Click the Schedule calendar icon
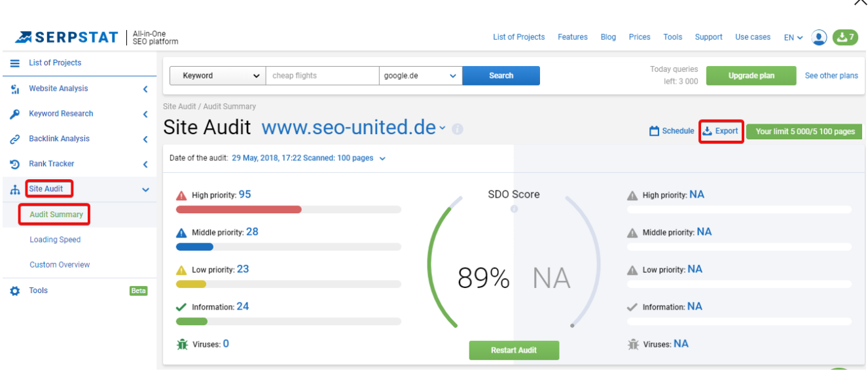Viewport: 868px width, 371px height. 654,132
